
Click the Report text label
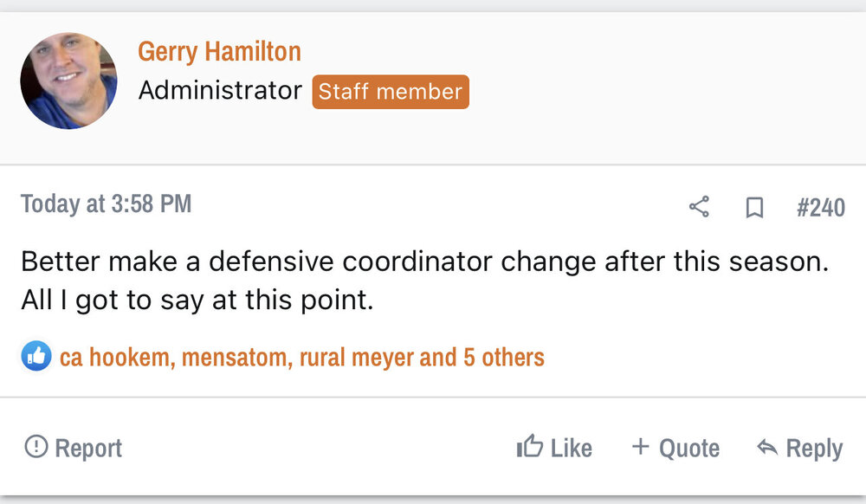pyautogui.click(x=88, y=448)
